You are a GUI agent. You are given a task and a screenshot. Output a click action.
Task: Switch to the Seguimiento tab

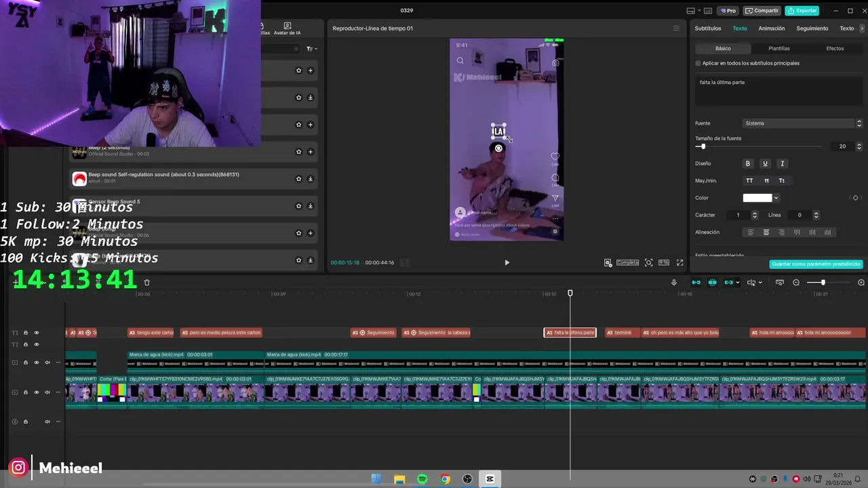(x=812, y=28)
